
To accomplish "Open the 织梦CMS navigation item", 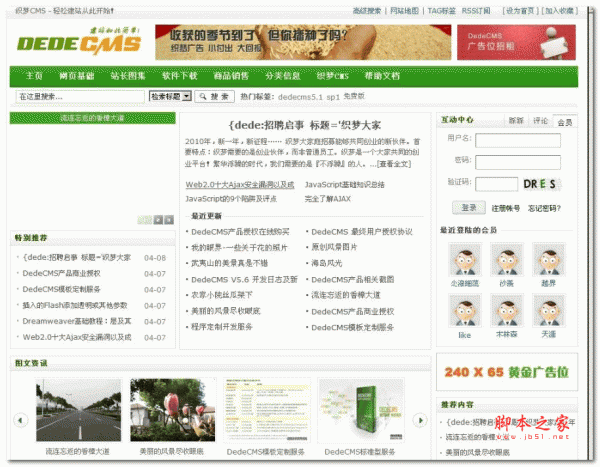I will click(333, 76).
